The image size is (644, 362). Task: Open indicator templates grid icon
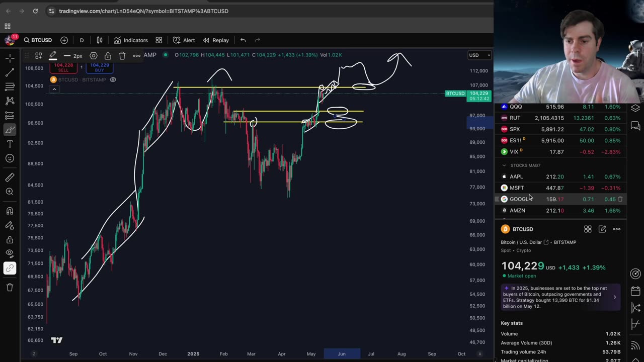click(159, 40)
